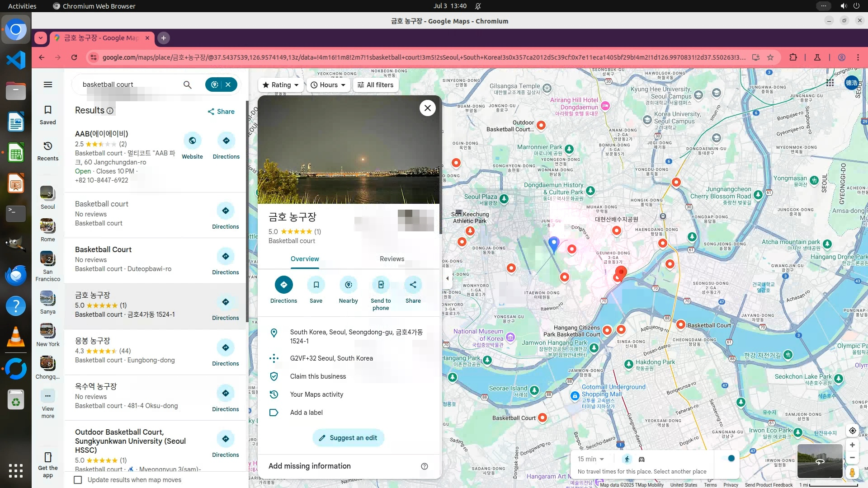The width and height of the screenshot is (868, 488).
Task: Click the Street View pegman icon
Action: 852,473
